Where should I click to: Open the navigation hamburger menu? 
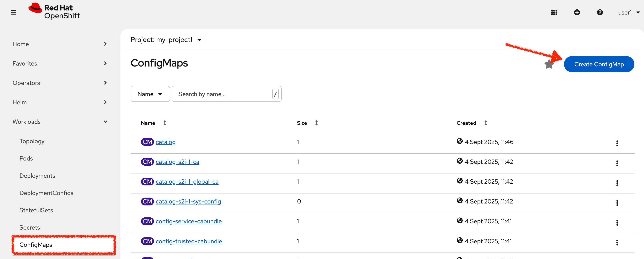point(14,12)
